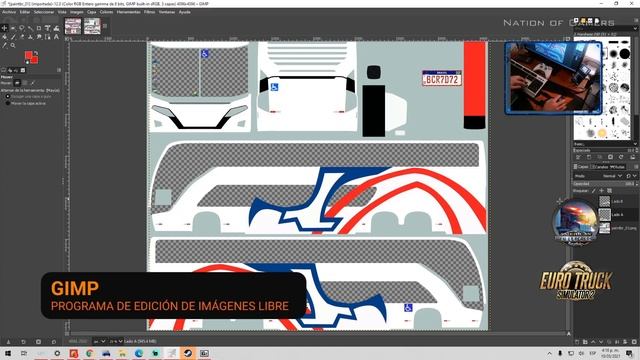This screenshot has width=640, height=360.
Task: Select the Bucket Fill tool
Action: point(4,37)
